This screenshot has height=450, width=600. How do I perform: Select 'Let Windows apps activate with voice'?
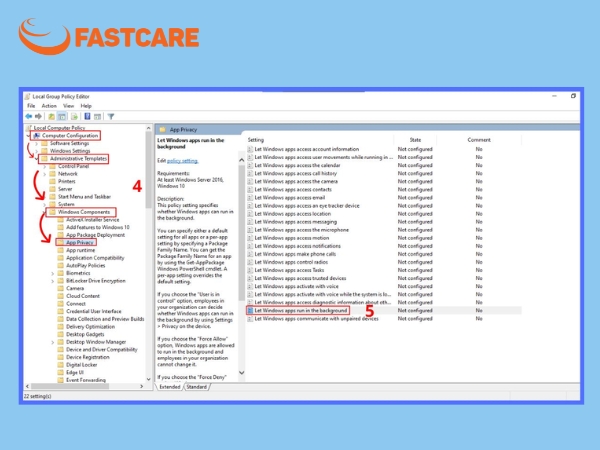coord(297,286)
